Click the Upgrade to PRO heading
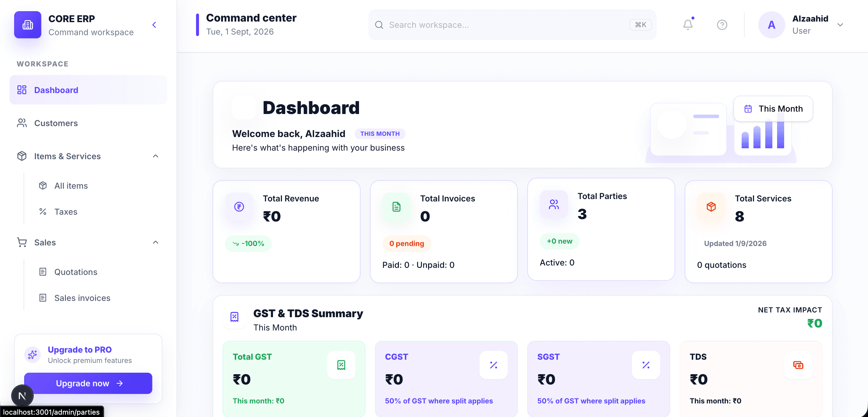 pyautogui.click(x=79, y=349)
